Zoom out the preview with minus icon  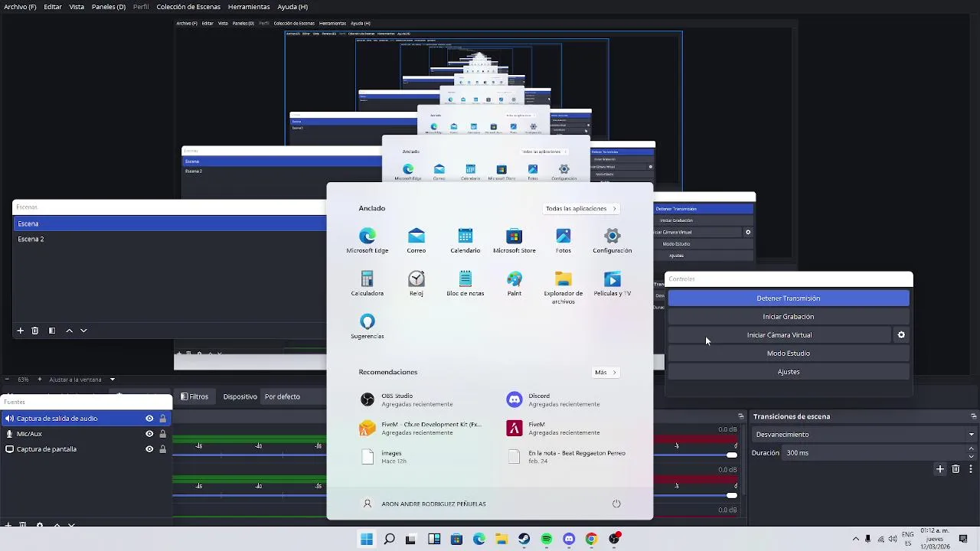pos(7,380)
